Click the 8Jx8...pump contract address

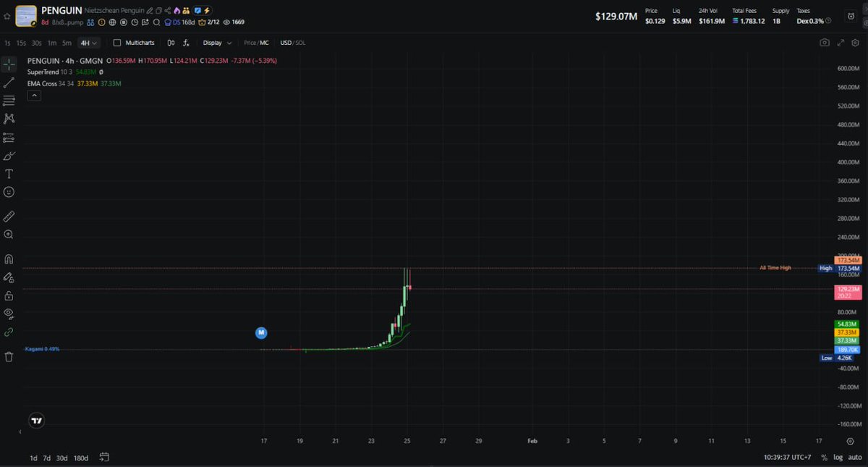[x=68, y=22]
